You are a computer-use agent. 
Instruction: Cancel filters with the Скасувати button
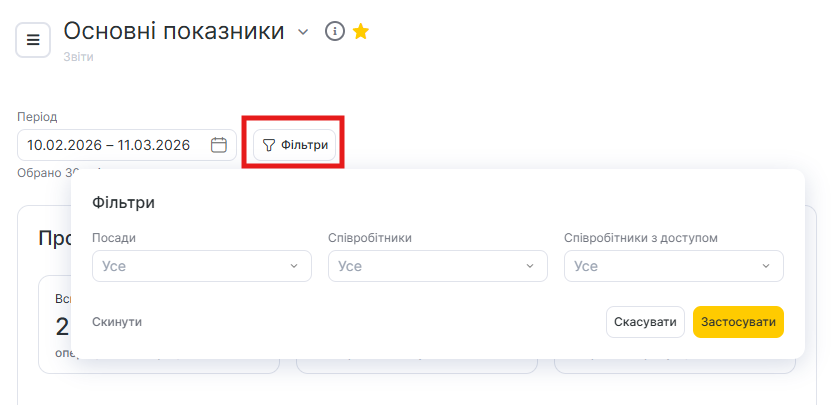pos(645,322)
